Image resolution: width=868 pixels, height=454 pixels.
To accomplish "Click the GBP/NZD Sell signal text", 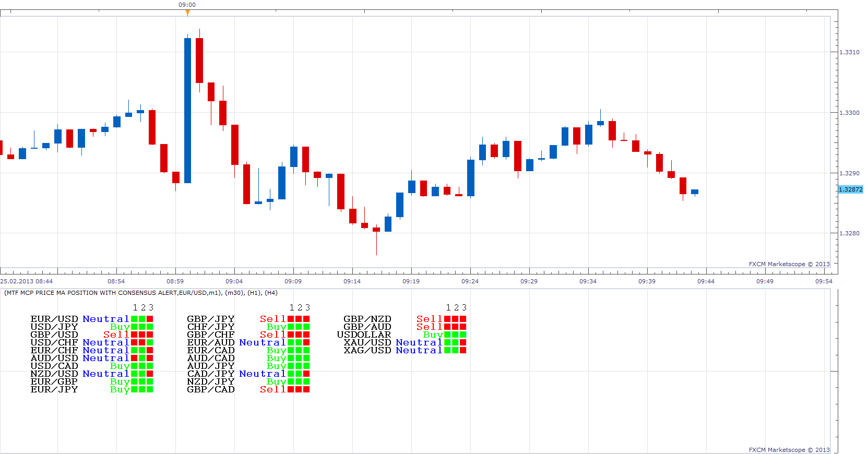I will point(429,319).
